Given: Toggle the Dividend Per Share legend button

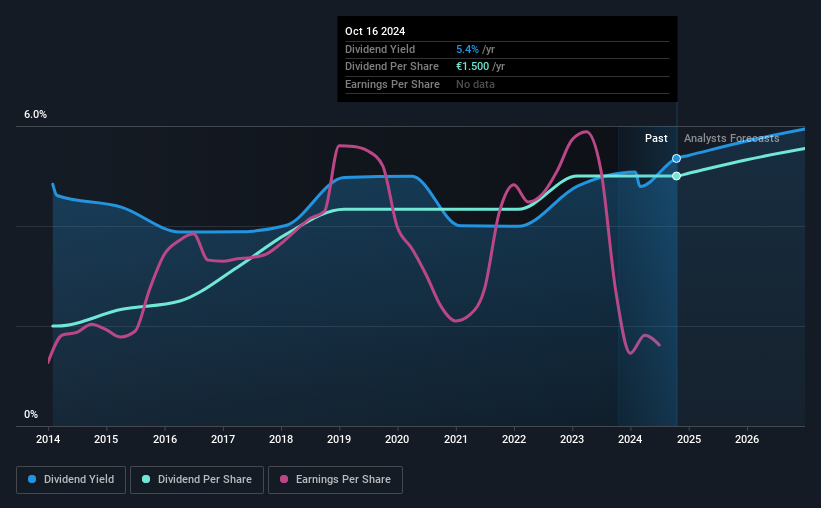Looking at the screenshot, I should pos(197,480).
